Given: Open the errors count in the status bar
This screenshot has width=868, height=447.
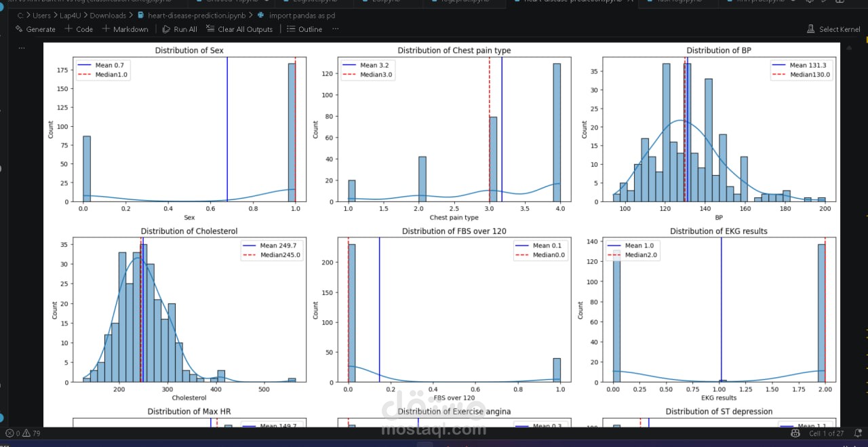Looking at the screenshot, I should point(14,433).
